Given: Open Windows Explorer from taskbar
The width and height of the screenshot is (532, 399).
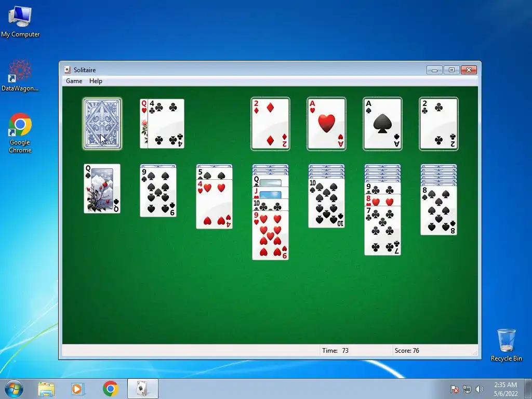Looking at the screenshot, I should (x=46, y=389).
